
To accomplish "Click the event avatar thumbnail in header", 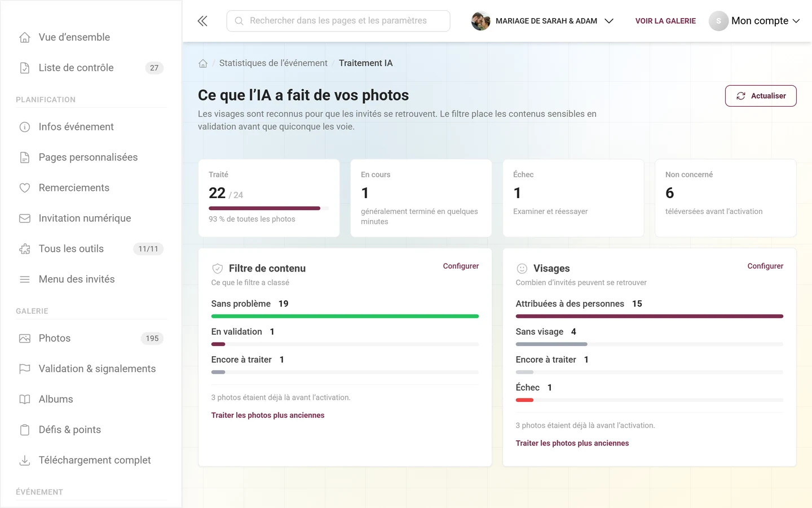I will click(480, 21).
